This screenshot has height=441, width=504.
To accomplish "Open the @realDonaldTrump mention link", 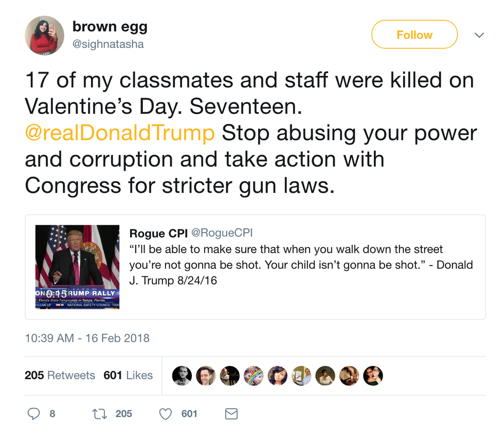I will point(120,133).
